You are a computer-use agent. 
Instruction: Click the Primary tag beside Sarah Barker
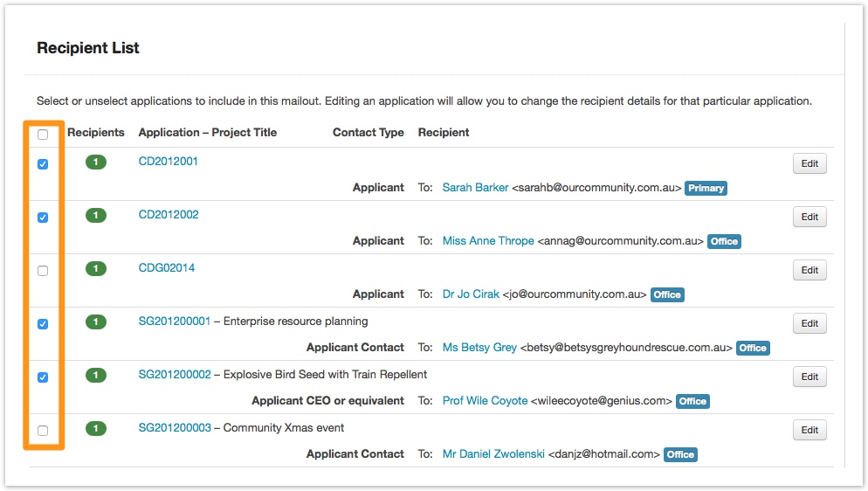pyautogui.click(x=706, y=188)
